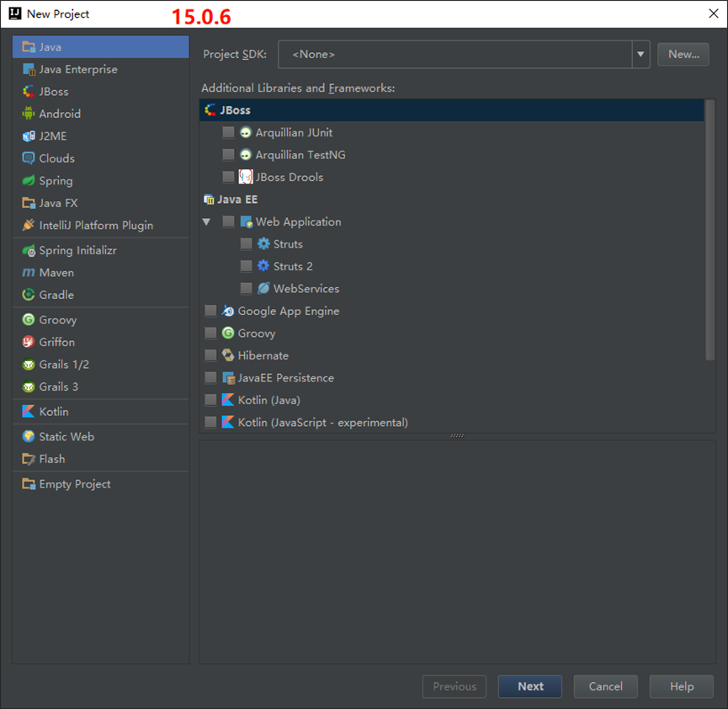This screenshot has height=709, width=728.
Task: Click the JBoss icon in project types
Action: coord(29,92)
